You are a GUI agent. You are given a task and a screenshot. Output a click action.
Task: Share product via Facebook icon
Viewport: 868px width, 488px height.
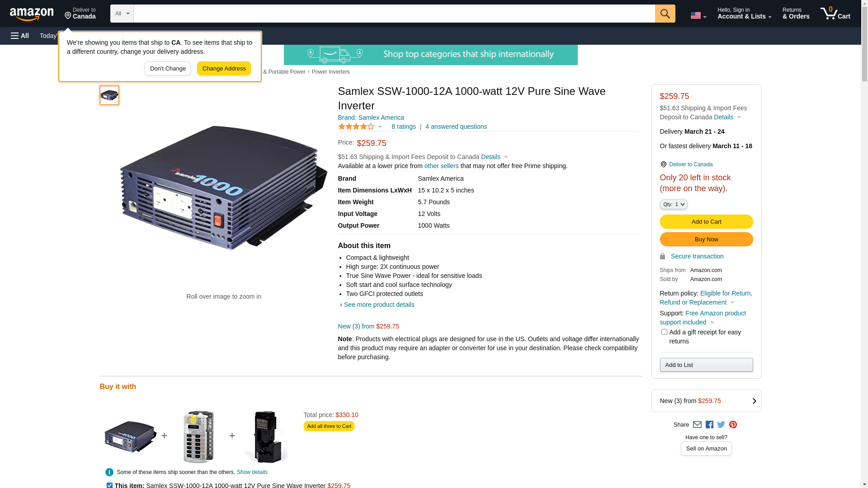coord(709,425)
